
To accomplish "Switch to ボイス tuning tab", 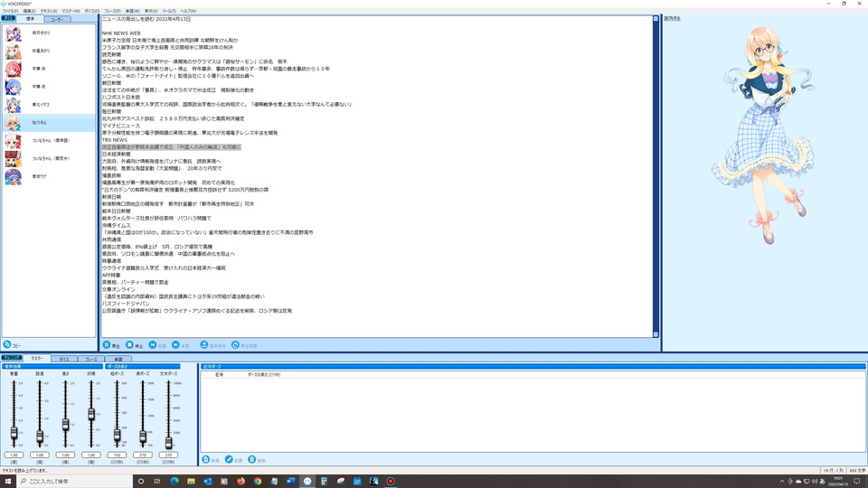I will coord(63,359).
